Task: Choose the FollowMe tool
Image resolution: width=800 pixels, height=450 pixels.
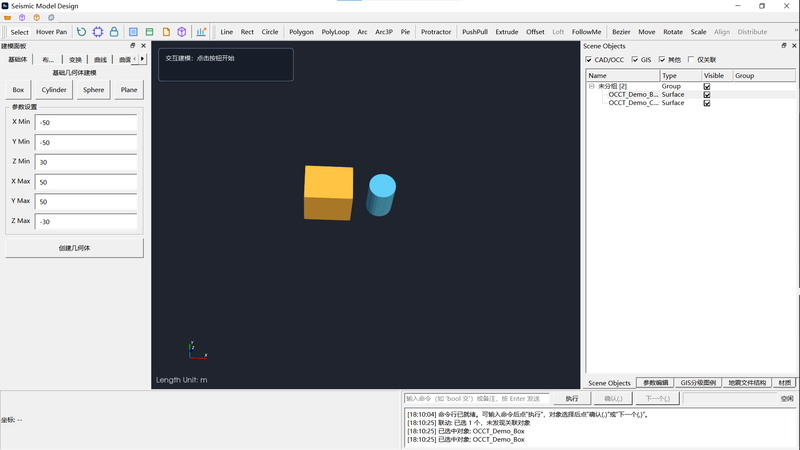Action: (586, 32)
